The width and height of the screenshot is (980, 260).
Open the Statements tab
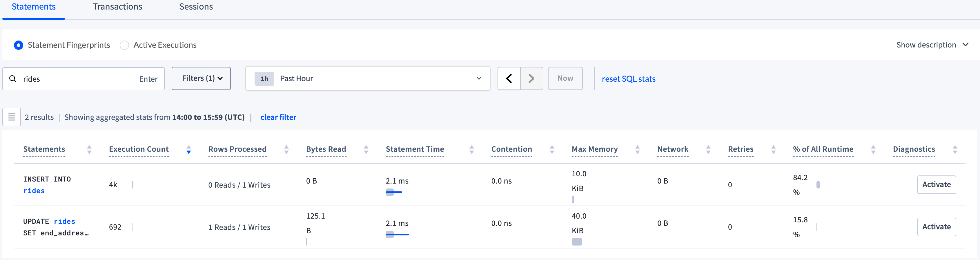(x=33, y=7)
